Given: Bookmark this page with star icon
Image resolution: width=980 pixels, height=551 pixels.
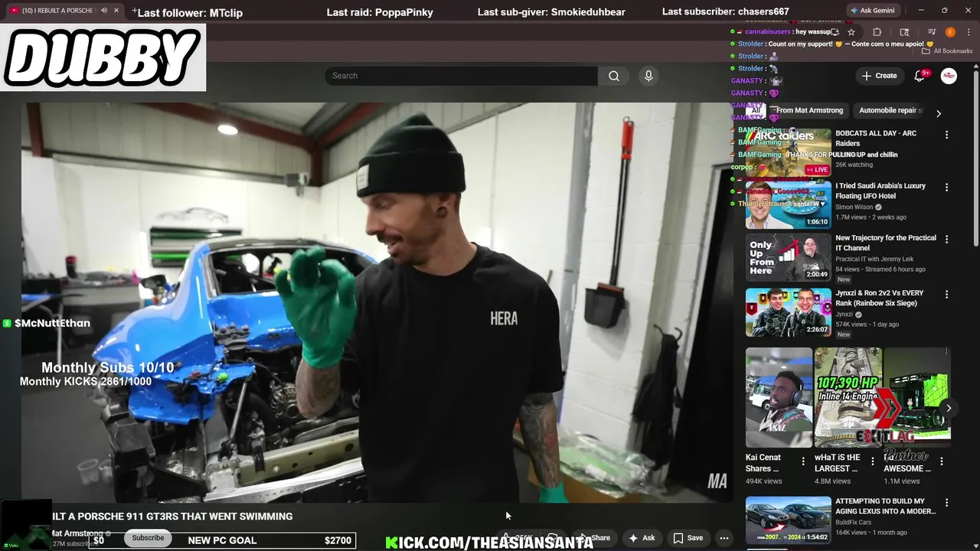Looking at the screenshot, I should pos(851,32).
